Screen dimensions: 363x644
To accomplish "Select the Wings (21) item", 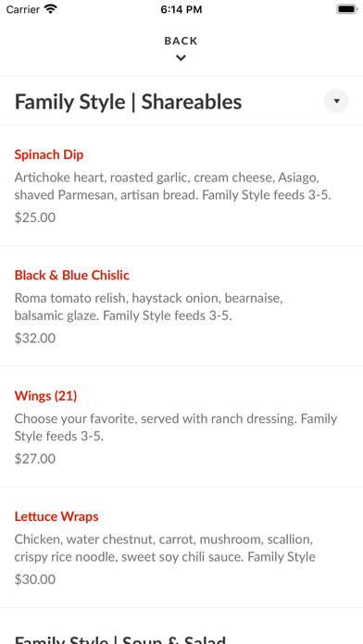I will (181, 427).
